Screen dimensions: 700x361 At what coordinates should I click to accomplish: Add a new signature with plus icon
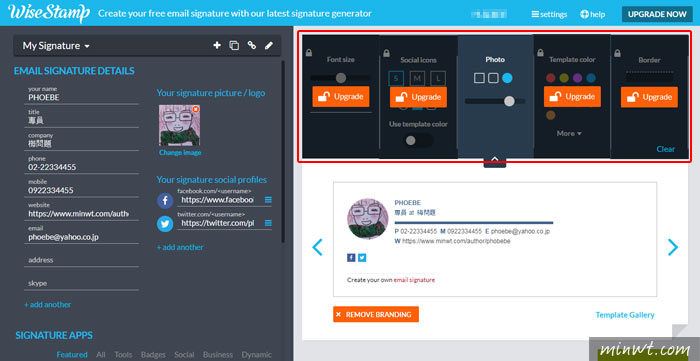click(217, 46)
